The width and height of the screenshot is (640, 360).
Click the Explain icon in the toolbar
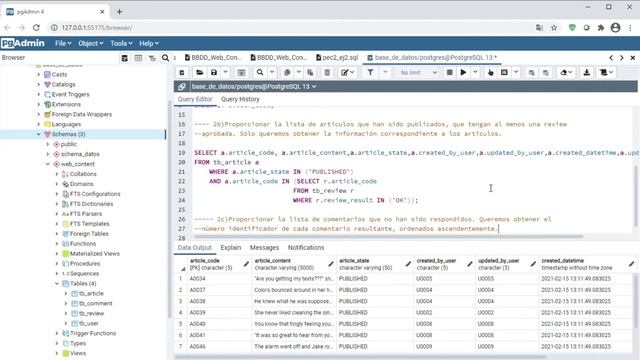(x=491, y=72)
